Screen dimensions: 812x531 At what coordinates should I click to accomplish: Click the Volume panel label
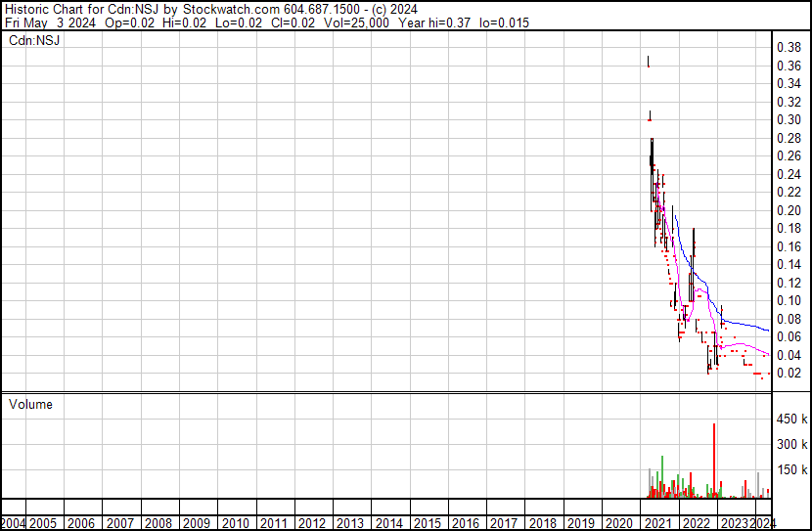point(30,405)
